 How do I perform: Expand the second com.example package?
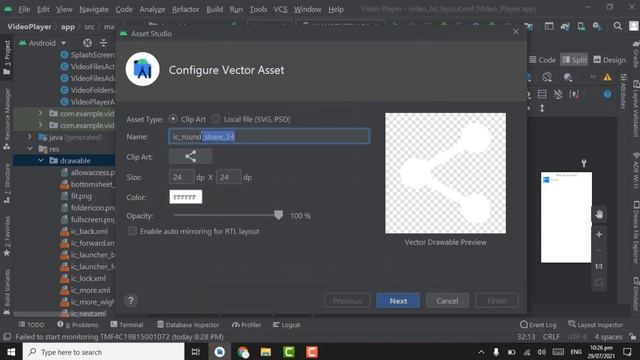[40, 125]
